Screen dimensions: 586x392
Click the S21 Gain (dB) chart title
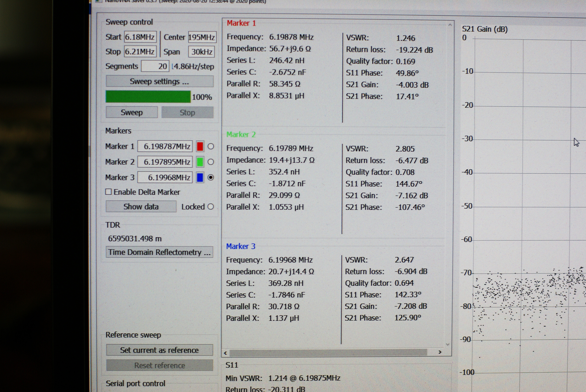(485, 29)
